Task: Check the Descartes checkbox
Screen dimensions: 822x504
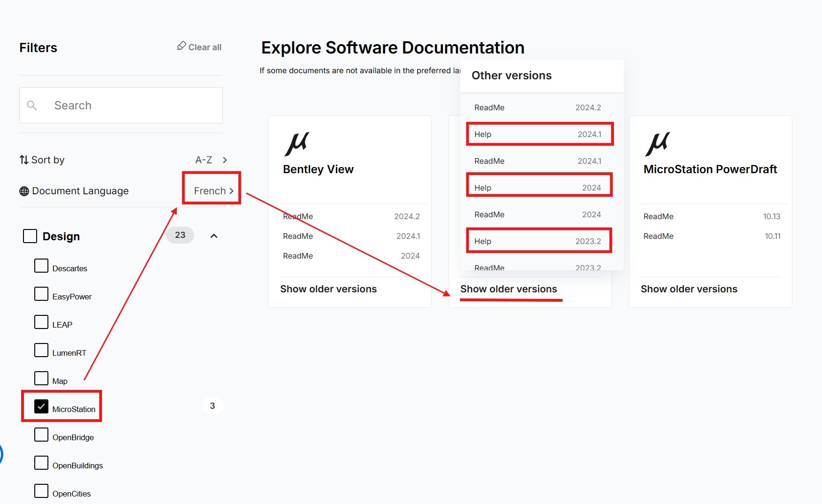Action: (x=41, y=266)
